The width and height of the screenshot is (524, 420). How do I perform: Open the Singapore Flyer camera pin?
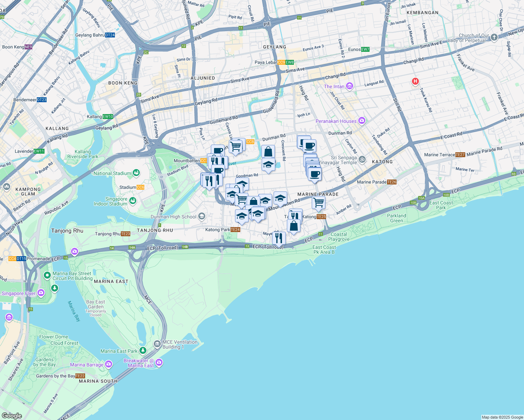pyautogui.click(x=41, y=293)
